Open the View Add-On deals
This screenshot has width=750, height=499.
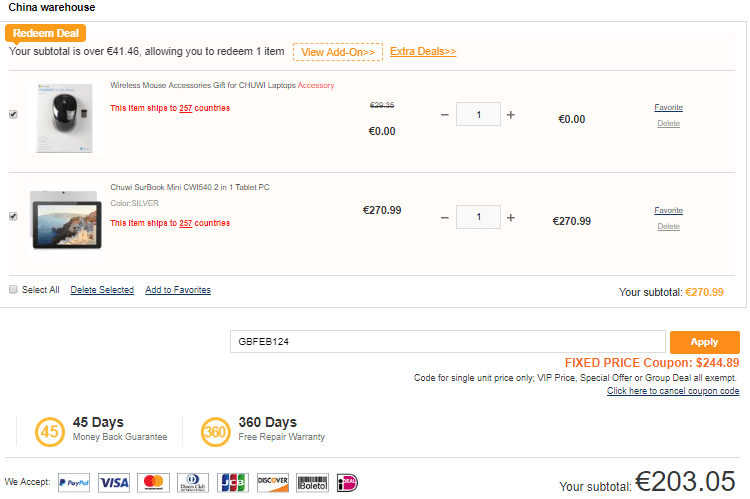(338, 52)
